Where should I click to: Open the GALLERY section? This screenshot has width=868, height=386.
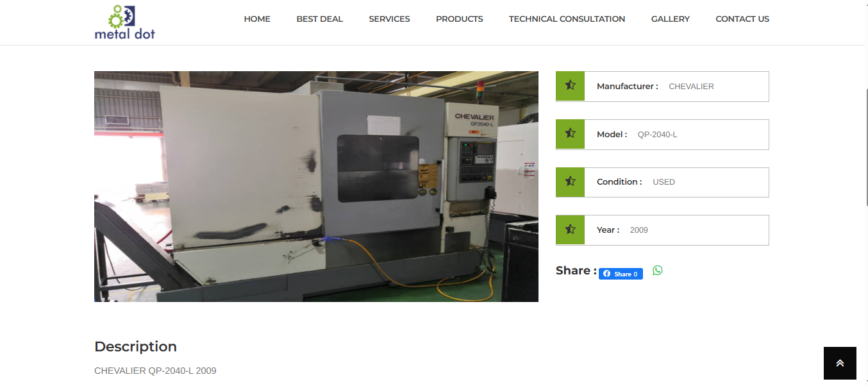pyautogui.click(x=670, y=19)
